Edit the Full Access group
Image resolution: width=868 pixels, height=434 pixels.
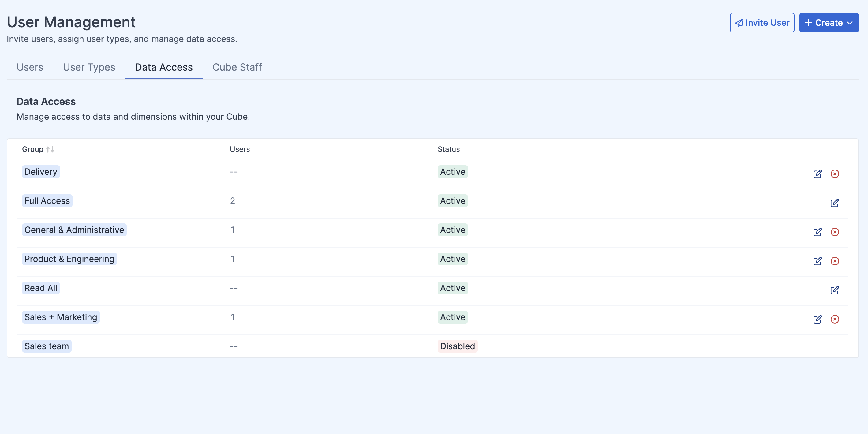click(x=835, y=203)
